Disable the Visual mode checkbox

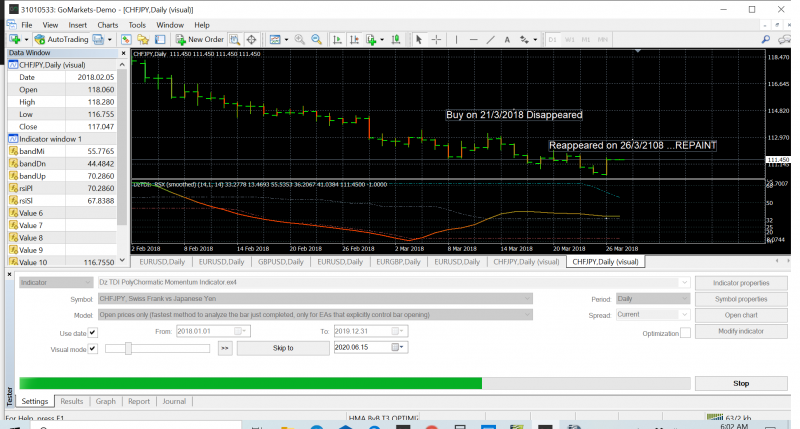tap(92, 348)
